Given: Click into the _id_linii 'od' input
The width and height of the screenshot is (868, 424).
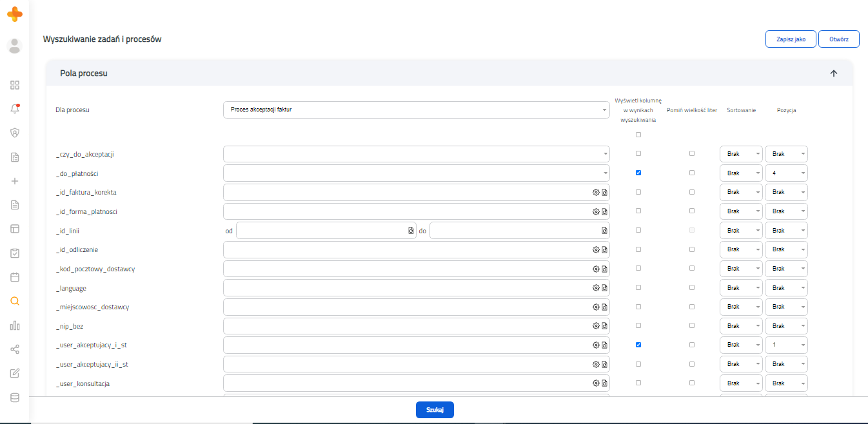Looking at the screenshot, I should (326, 231).
